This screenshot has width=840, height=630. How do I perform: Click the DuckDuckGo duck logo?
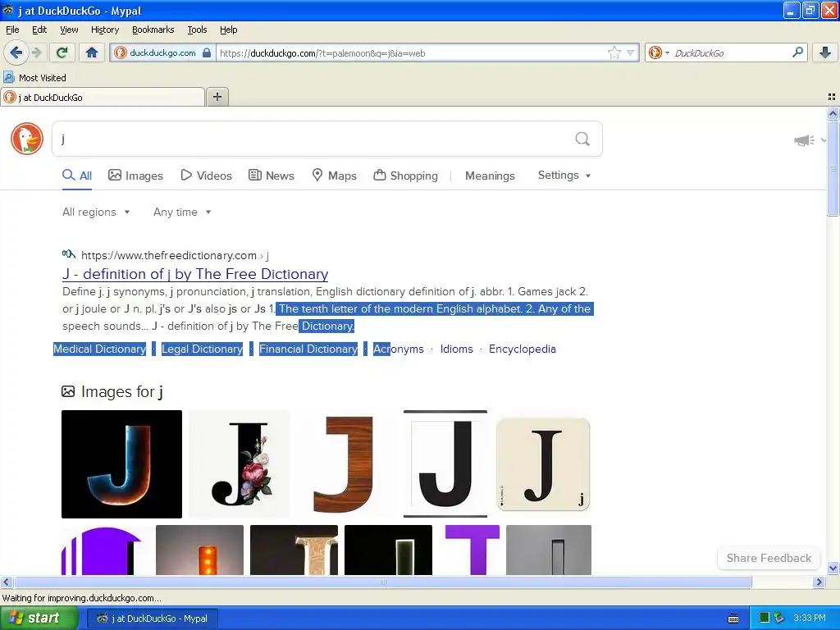[x=27, y=139]
